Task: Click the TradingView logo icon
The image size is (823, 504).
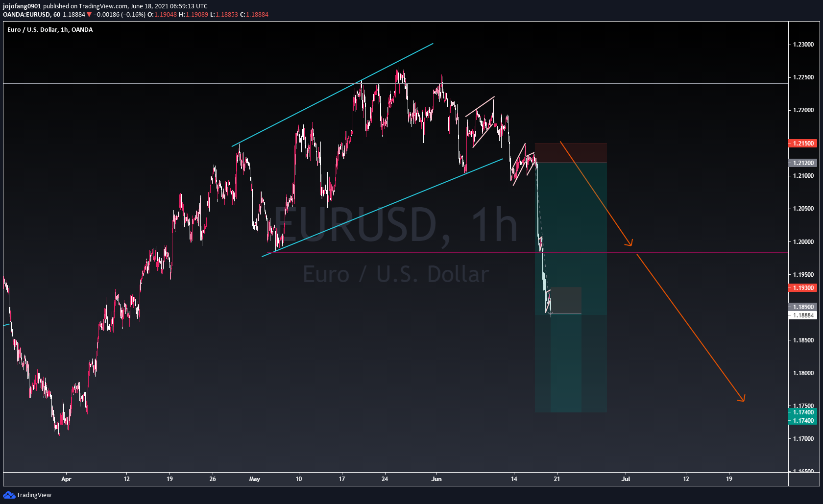Action: pyautogui.click(x=9, y=495)
